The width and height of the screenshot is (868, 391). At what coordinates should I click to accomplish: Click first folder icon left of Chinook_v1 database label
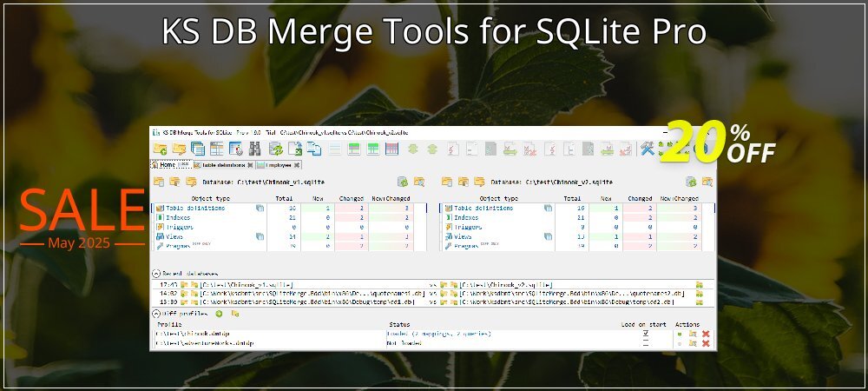(x=158, y=182)
